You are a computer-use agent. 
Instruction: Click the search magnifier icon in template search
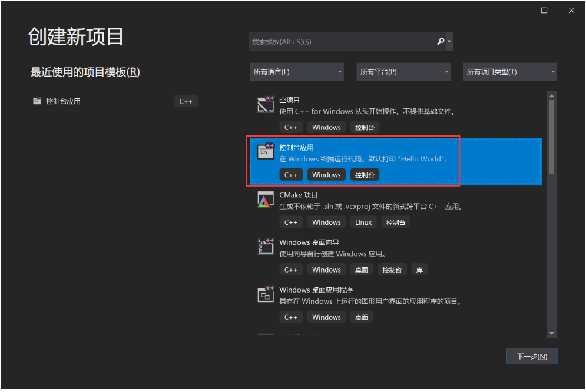point(440,41)
